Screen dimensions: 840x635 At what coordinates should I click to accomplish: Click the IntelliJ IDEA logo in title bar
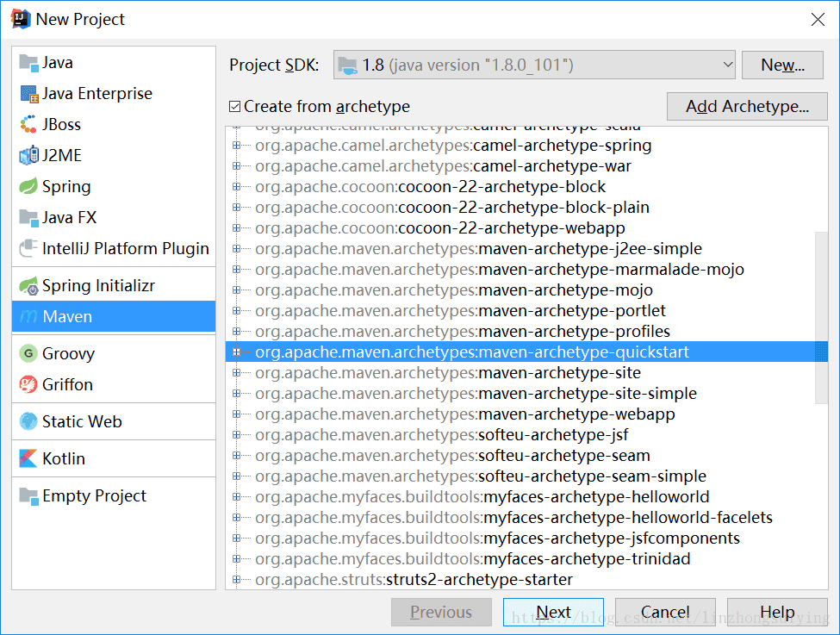pos(21,19)
